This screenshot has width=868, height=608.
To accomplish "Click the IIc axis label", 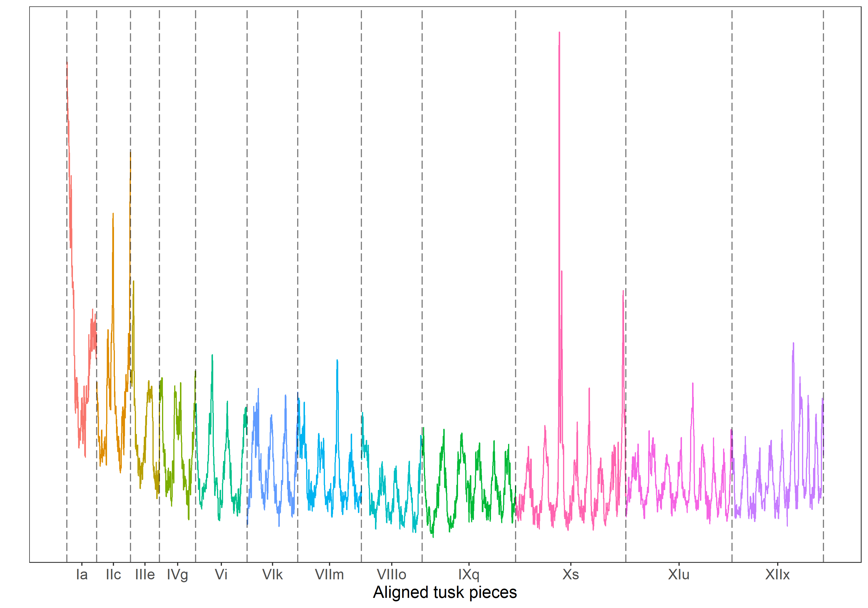I will click(113, 575).
